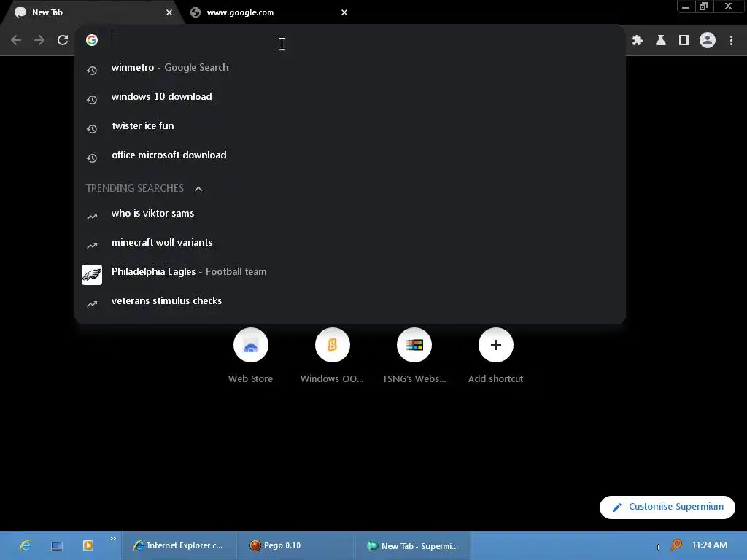Screen dimensions: 747x560
Task: Open the three-dot browser menu
Action: point(731,41)
